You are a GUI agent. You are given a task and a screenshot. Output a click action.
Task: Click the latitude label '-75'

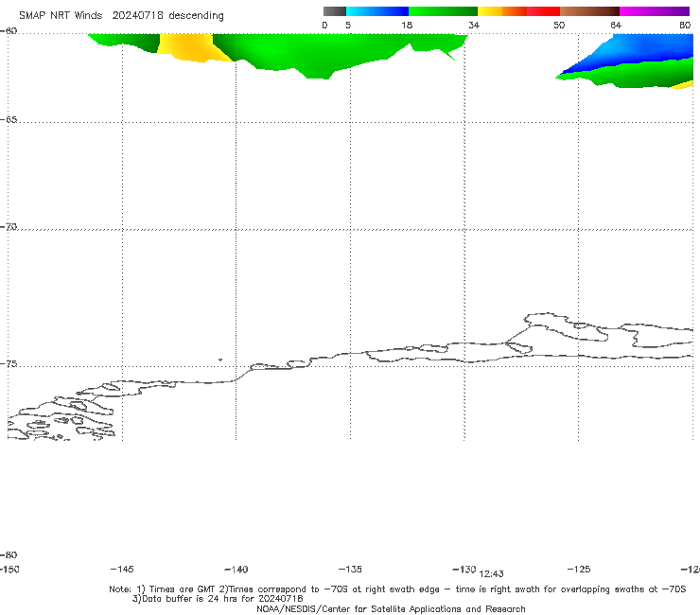tap(9, 364)
